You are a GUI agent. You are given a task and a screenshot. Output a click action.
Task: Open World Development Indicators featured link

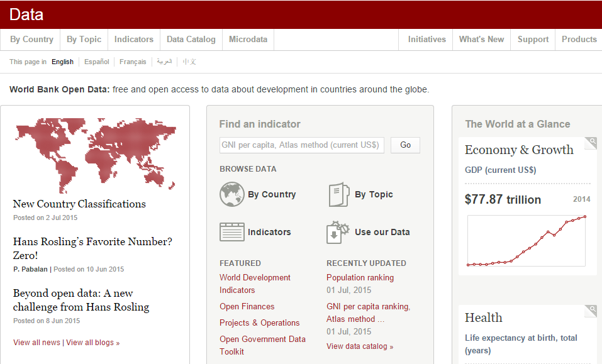[x=255, y=284]
